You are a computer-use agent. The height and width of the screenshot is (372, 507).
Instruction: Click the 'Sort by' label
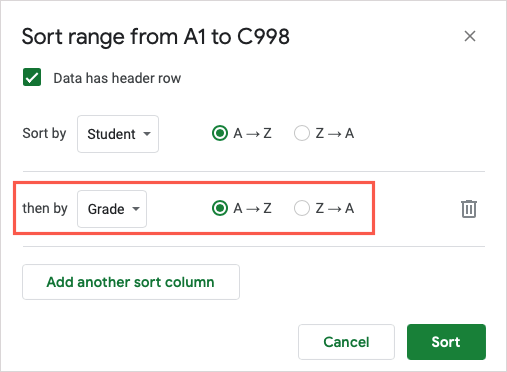click(44, 134)
